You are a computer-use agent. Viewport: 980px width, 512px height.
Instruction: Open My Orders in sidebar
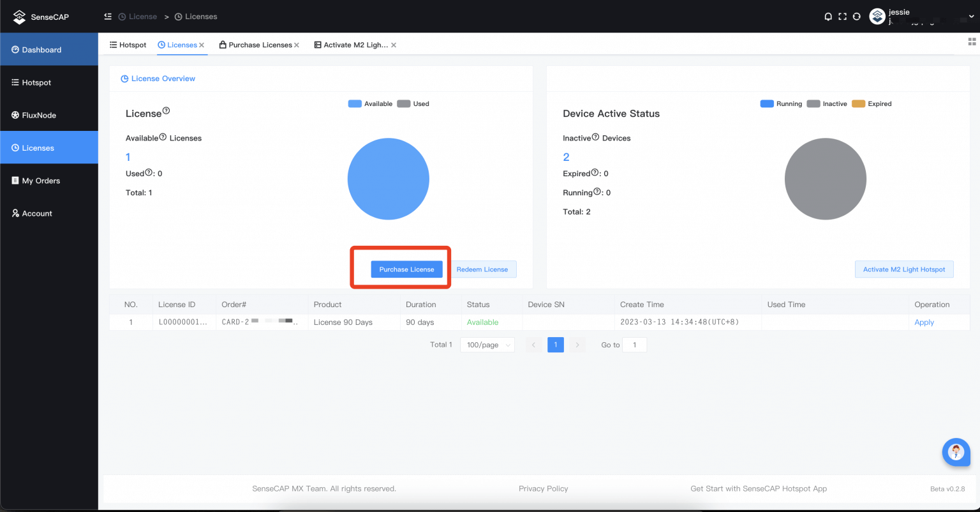41,181
